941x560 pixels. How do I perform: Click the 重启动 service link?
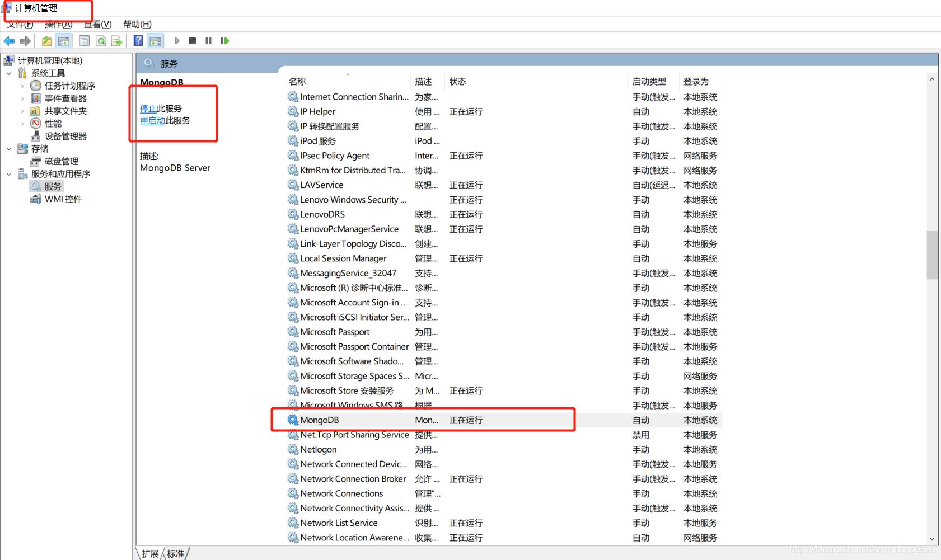(152, 120)
